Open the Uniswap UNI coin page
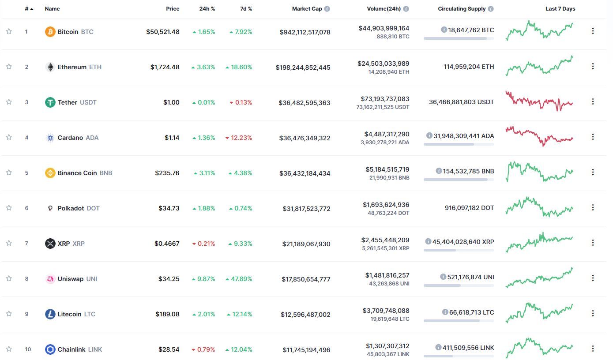Screen dimensions: 613x364 tap(77, 279)
